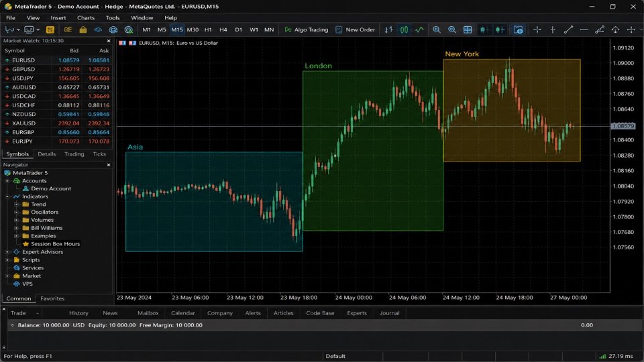Screen dimensions: 644x362
Task: Click the New York session box label
Action: pos(462,54)
